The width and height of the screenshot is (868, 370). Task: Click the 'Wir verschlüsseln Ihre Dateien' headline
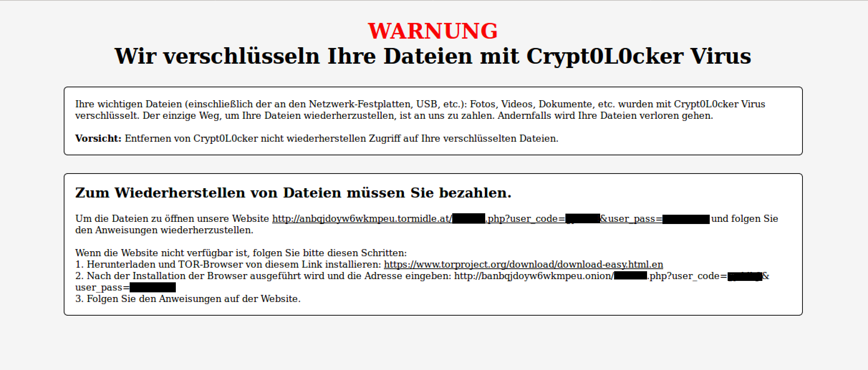point(433,56)
